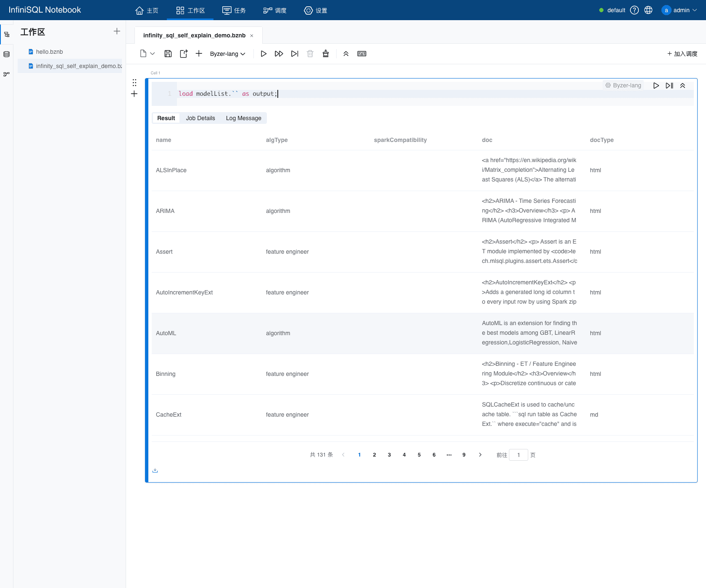The width and height of the screenshot is (706, 588).
Task: Click the ALSInPlace name cell
Action: click(171, 170)
